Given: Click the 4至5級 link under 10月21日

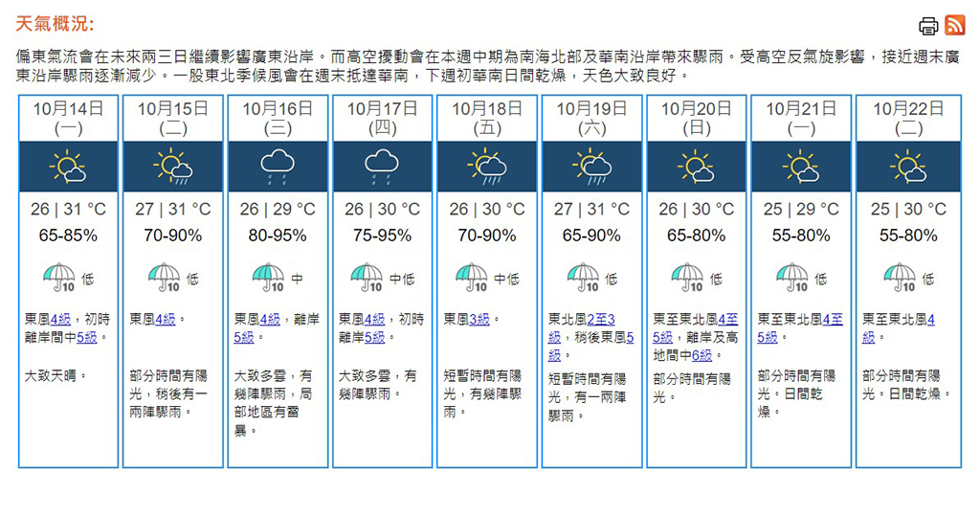Looking at the screenshot, I should tap(828, 319).
